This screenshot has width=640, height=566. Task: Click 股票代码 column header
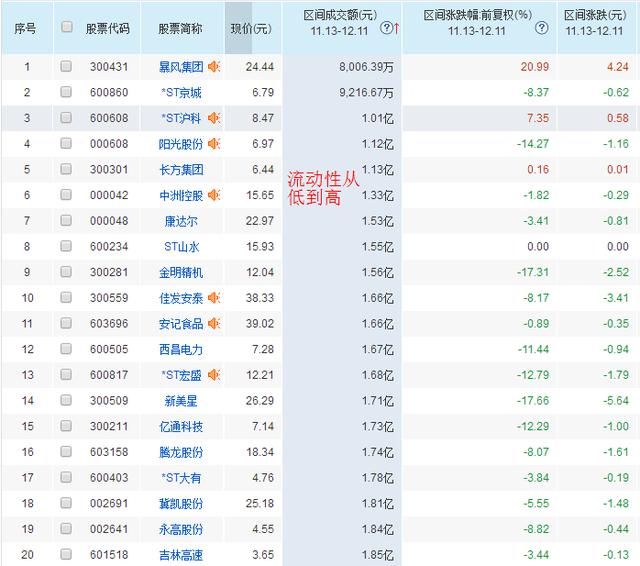pos(107,29)
